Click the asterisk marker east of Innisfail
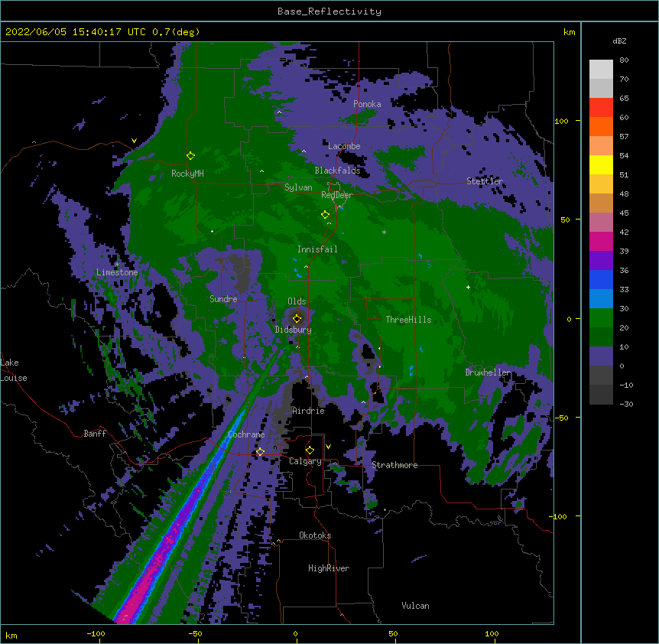659x644 pixels. tap(384, 233)
